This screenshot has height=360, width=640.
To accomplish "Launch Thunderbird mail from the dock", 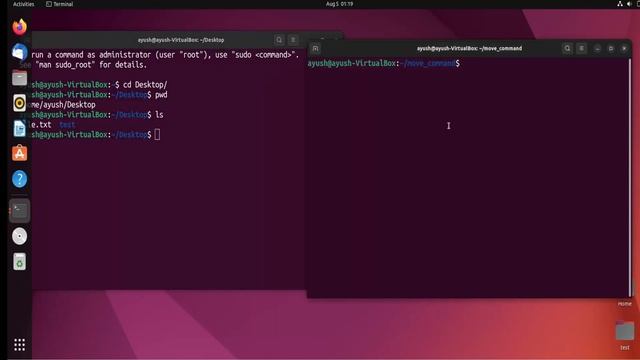I will pos(19,52).
